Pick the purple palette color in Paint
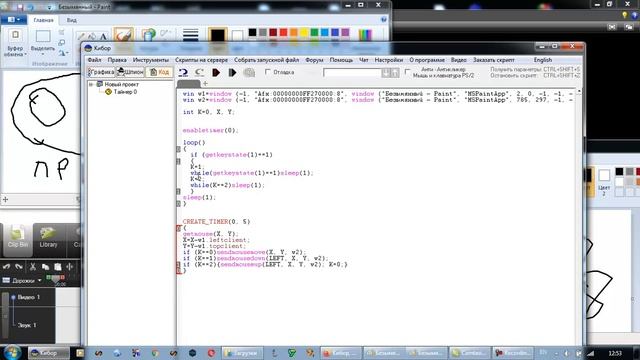This screenshot has height=360, width=640. [345, 32]
